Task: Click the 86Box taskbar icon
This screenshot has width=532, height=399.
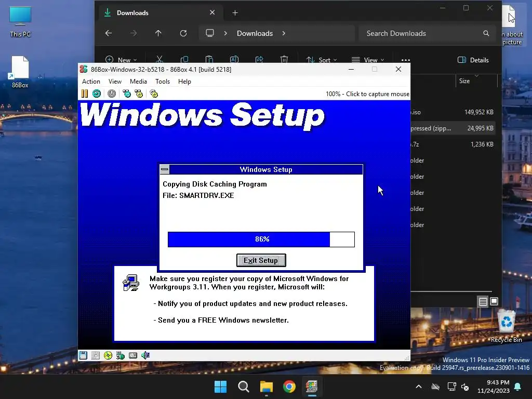Action: [x=312, y=387]
